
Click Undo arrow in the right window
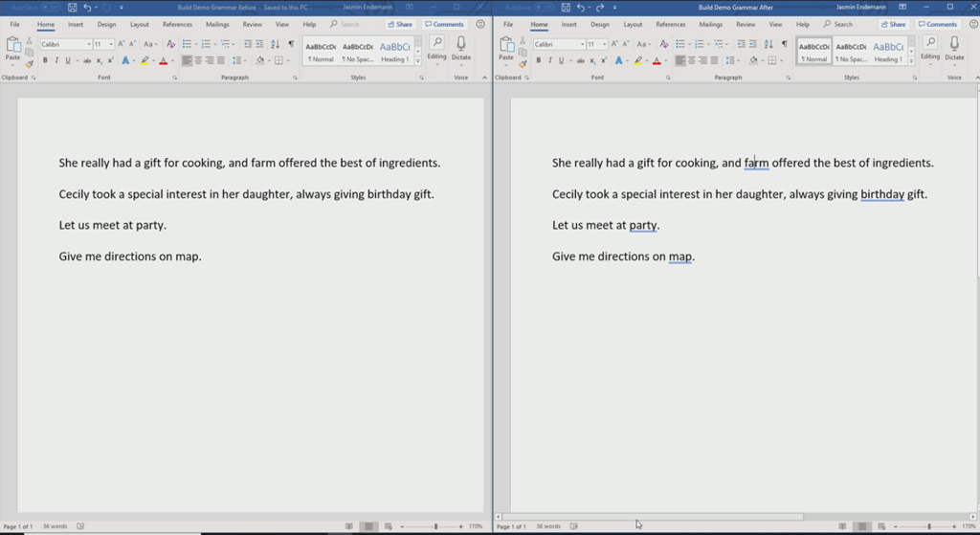coord(582,8)
